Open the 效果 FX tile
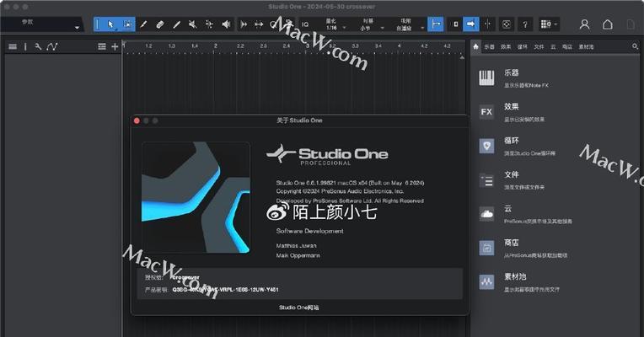The width and height of the screenshot is (644, 337). click(486, 112)
